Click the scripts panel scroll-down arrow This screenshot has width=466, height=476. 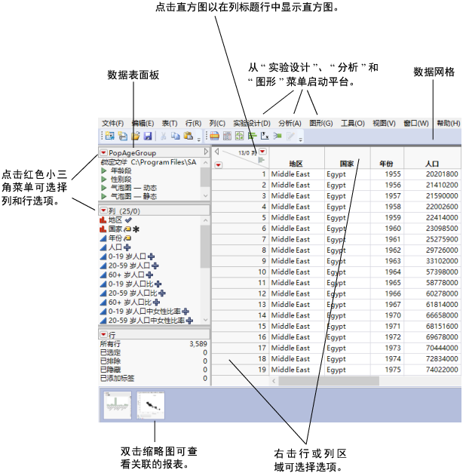206,196
